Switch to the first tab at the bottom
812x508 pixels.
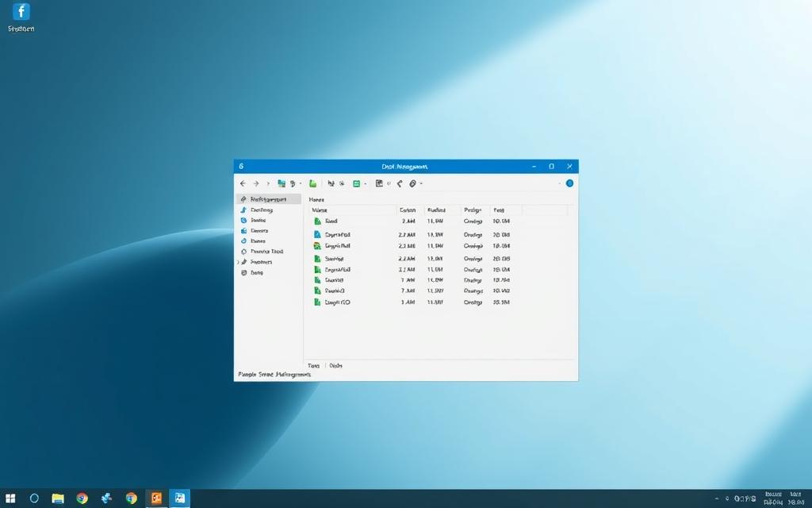click(313, 366)
